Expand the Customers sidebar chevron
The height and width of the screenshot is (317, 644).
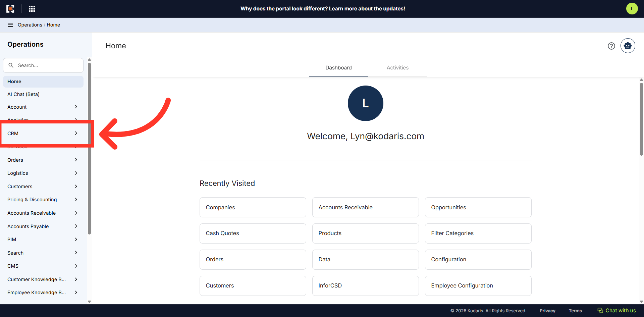[x=76, y=187]
